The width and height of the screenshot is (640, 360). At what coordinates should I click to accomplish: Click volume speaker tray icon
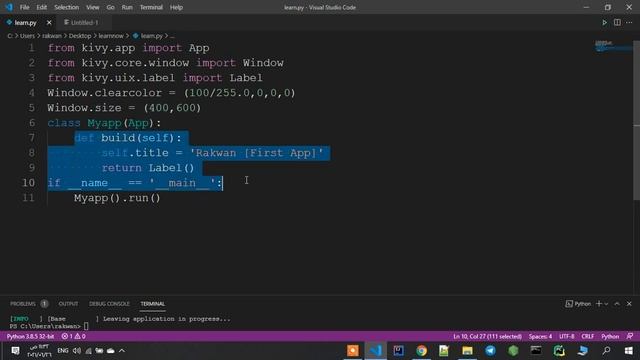(77, 351)
